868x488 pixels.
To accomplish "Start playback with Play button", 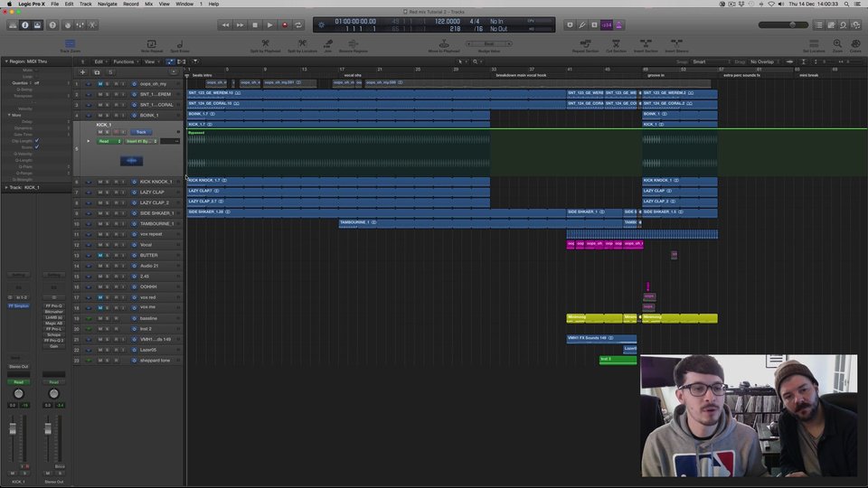I will pyautogui.click(x=269, y=25).
